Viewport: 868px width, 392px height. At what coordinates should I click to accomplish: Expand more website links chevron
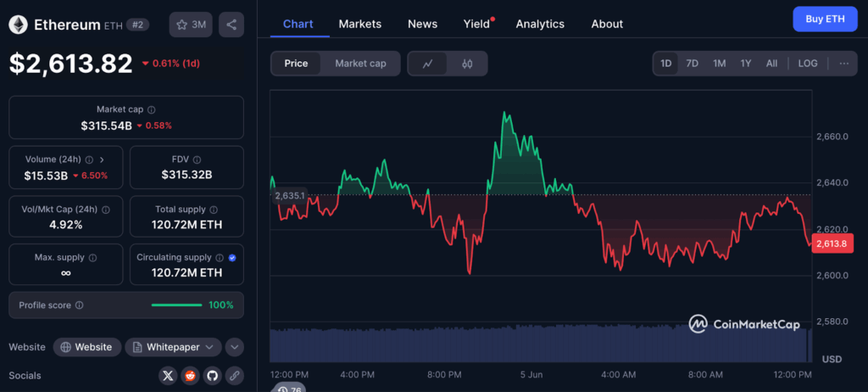coord(235,347)
